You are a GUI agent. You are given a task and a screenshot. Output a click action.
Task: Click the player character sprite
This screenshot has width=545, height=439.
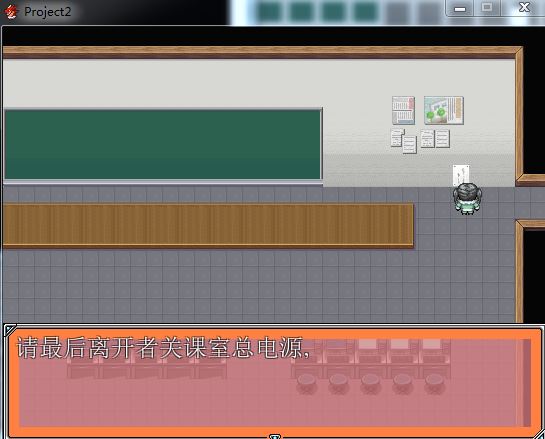(467, 198)
